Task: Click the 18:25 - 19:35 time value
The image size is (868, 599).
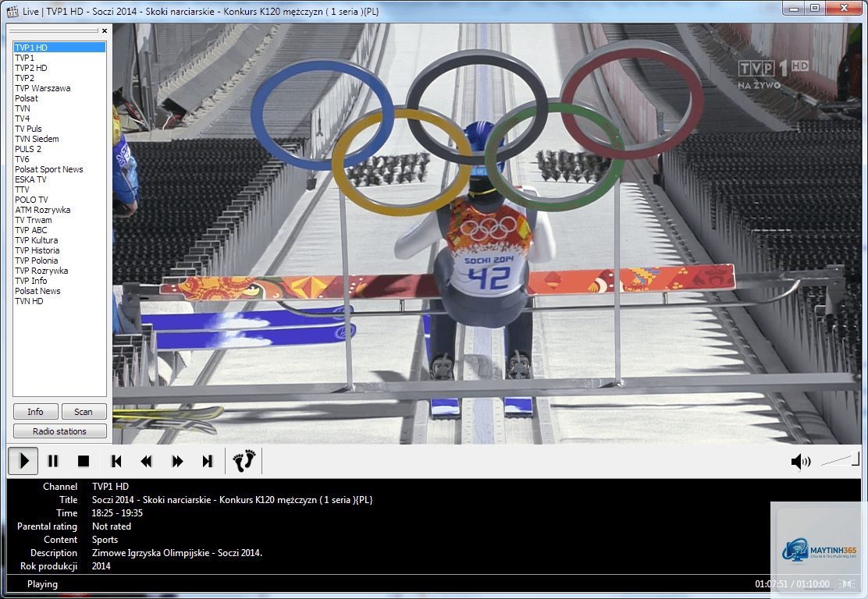Action: (x=117, y=513)
